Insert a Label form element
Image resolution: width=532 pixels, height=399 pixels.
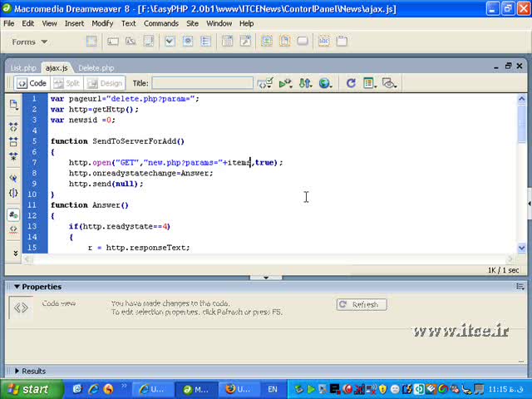coord(324,42)
